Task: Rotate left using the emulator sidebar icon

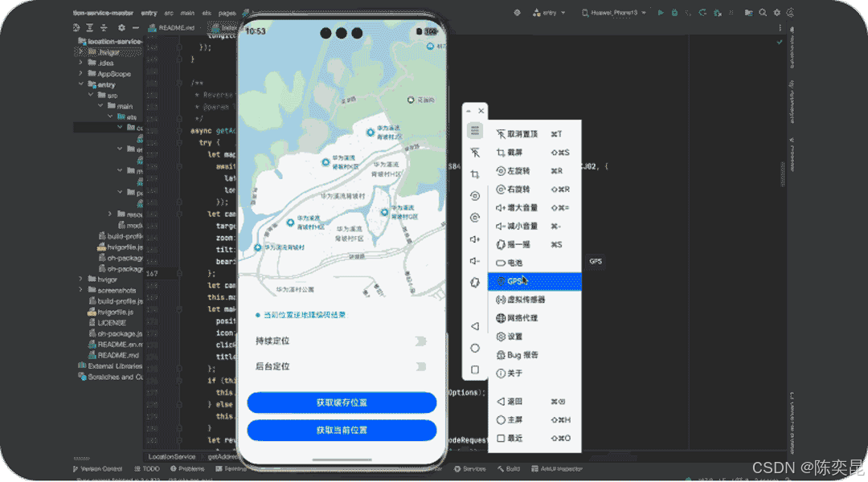Action: [x=475, y=196]
